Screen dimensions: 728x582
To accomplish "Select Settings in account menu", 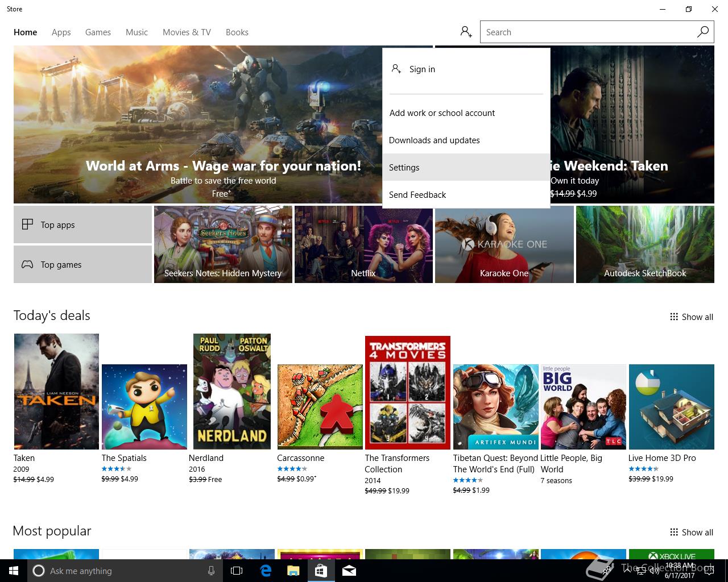I will coord(466,168).
